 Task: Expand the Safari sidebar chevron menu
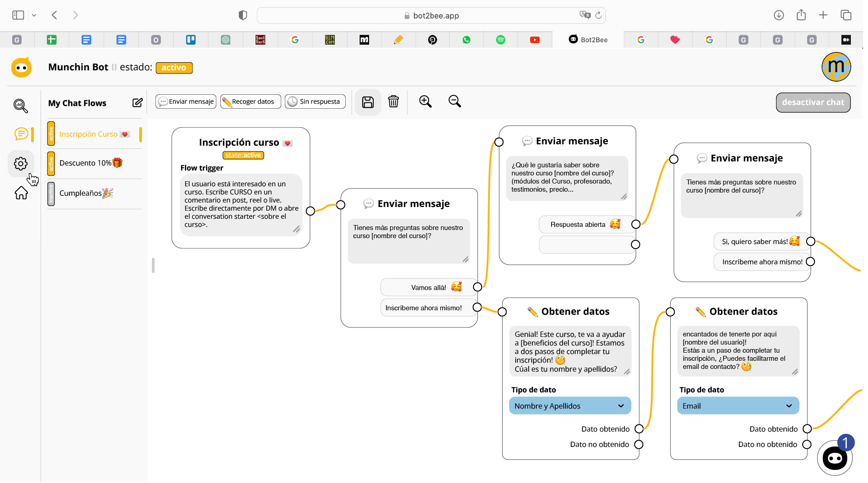(x=34, y=15)
